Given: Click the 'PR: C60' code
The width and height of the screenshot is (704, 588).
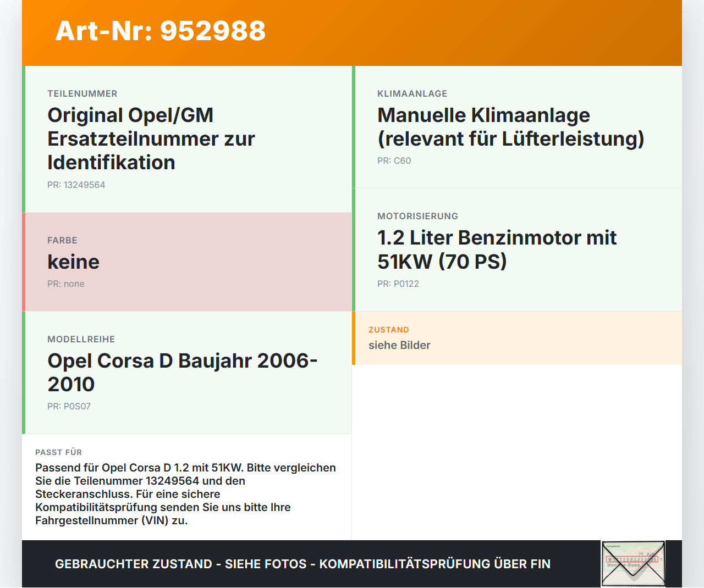Looking at the screenshot, I should [x=394, y=160].
